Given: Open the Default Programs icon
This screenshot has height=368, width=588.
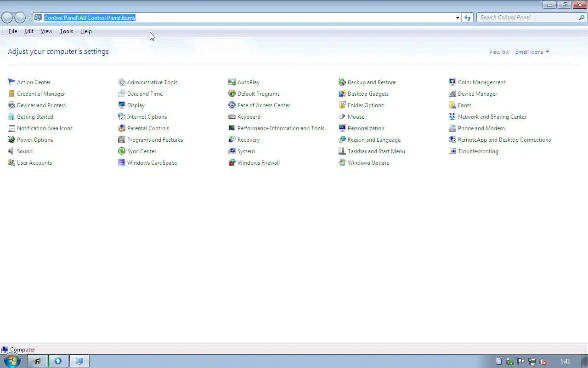Looking at the screenshot, I should click(x=232, y=94).
